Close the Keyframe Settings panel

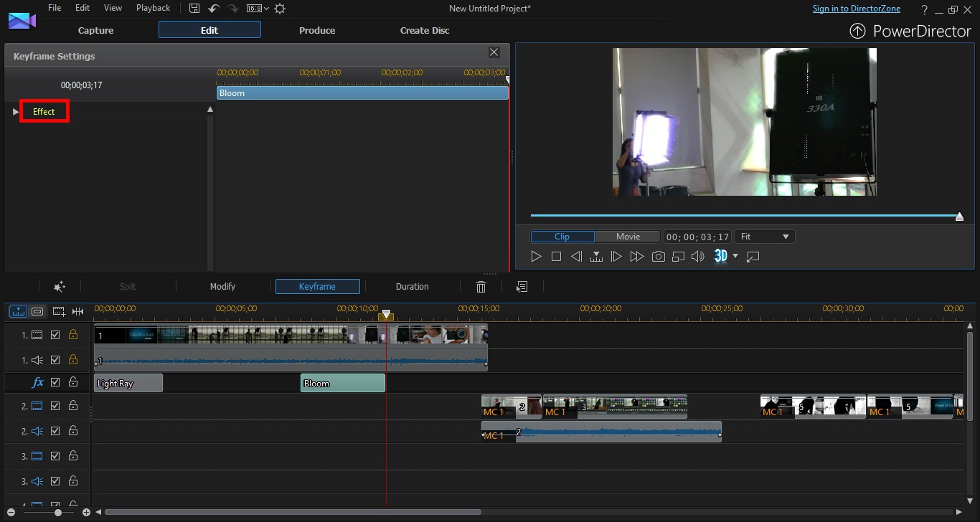tap(494, 52)
